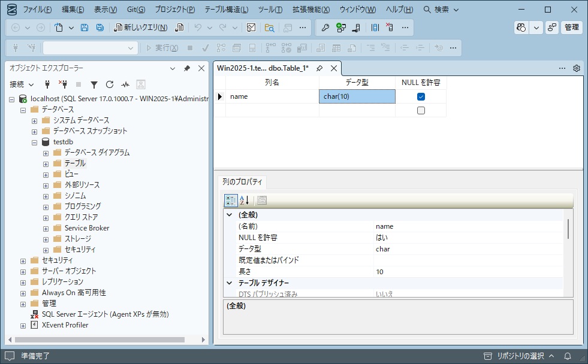Collapse the testdb database node

[35, 142]
